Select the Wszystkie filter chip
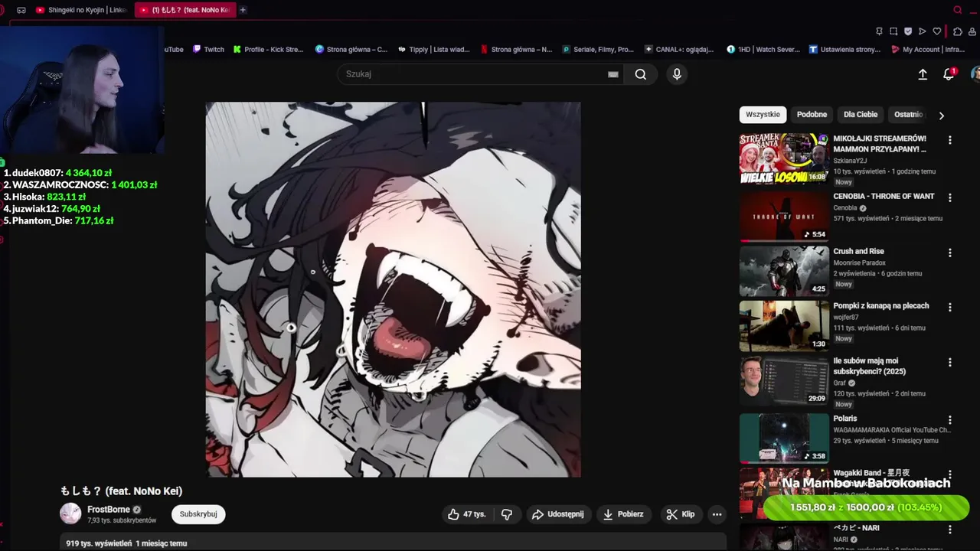 763,115
